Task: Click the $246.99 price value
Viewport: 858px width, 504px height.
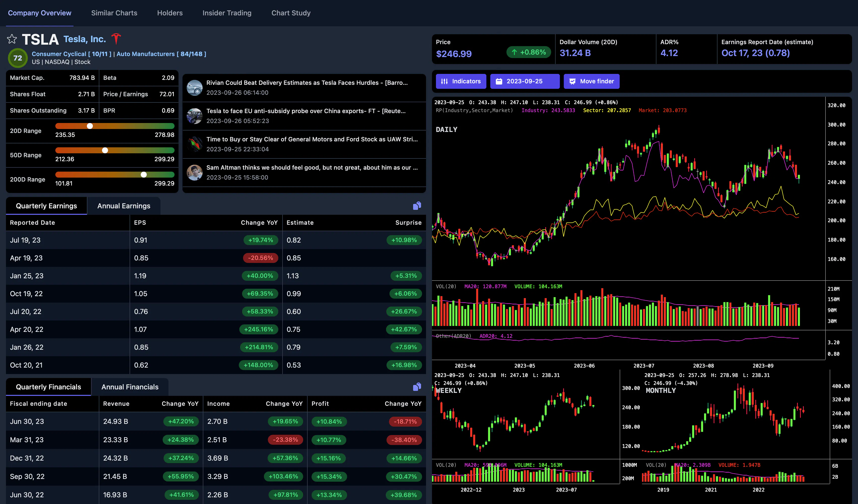Action: 454,54
